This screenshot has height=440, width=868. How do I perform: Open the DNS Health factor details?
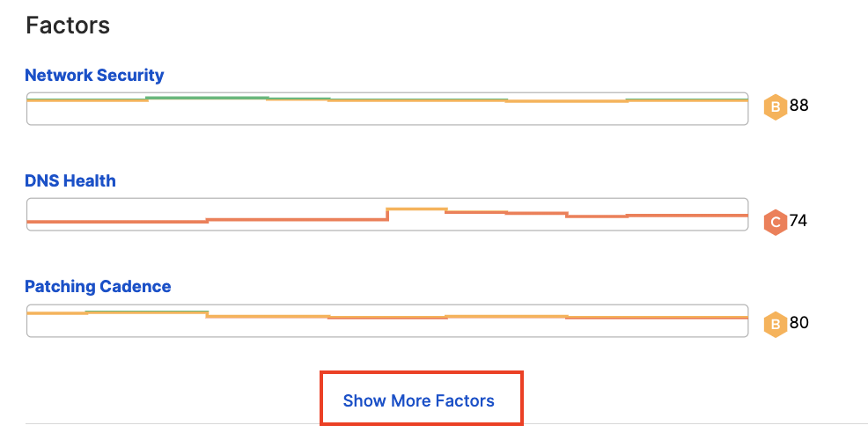70,181
